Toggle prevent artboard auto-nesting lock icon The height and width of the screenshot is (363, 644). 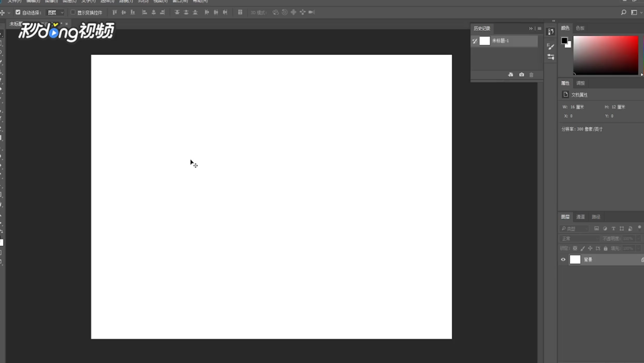(598, 248)
